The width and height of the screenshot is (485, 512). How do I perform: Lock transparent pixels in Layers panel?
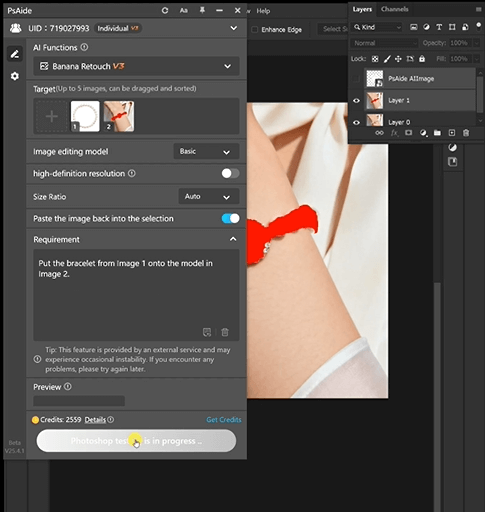point(375,59)
